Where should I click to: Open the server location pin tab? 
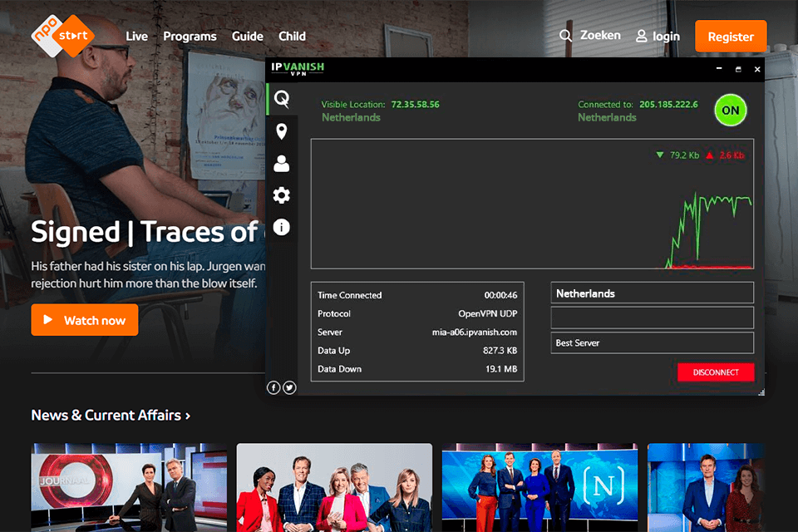[282, 131]
